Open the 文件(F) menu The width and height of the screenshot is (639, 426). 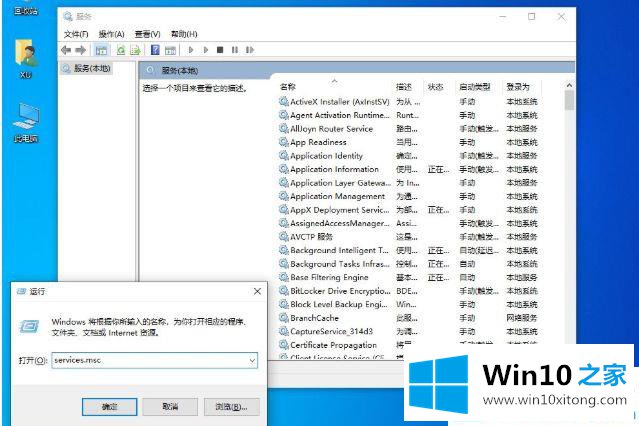tap(76, 34)
